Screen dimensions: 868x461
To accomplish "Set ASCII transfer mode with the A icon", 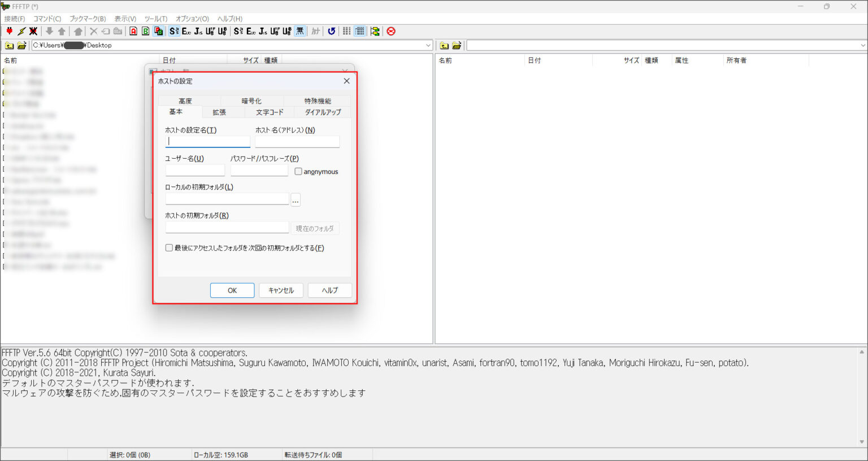I will point(133,31).
